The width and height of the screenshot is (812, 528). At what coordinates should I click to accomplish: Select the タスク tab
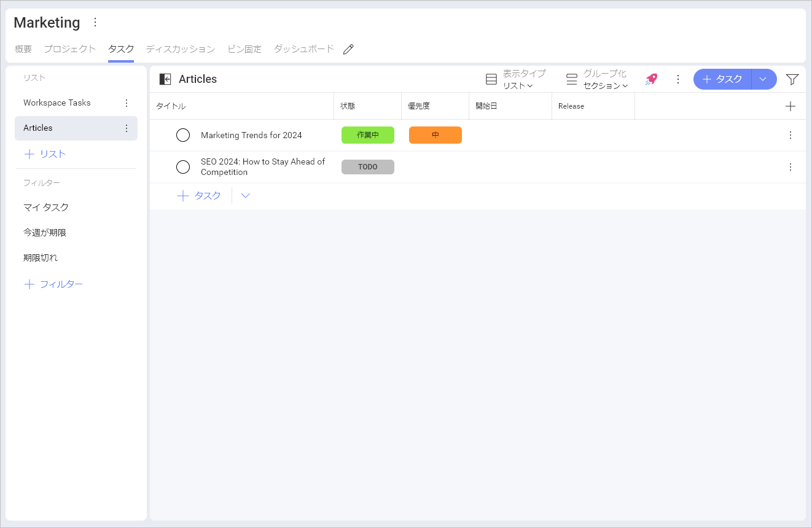point(121,49)
